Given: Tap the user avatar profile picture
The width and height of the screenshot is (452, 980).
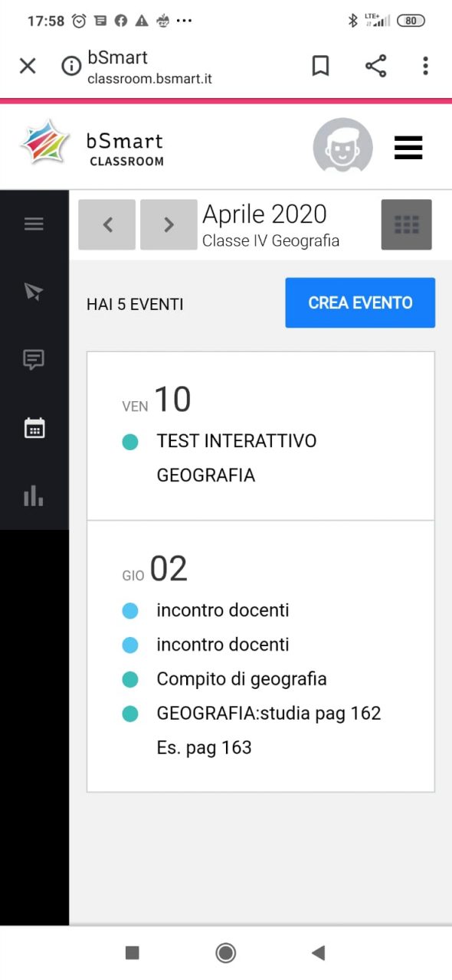Looking at the screenshot, I should (x=343, y=145).
